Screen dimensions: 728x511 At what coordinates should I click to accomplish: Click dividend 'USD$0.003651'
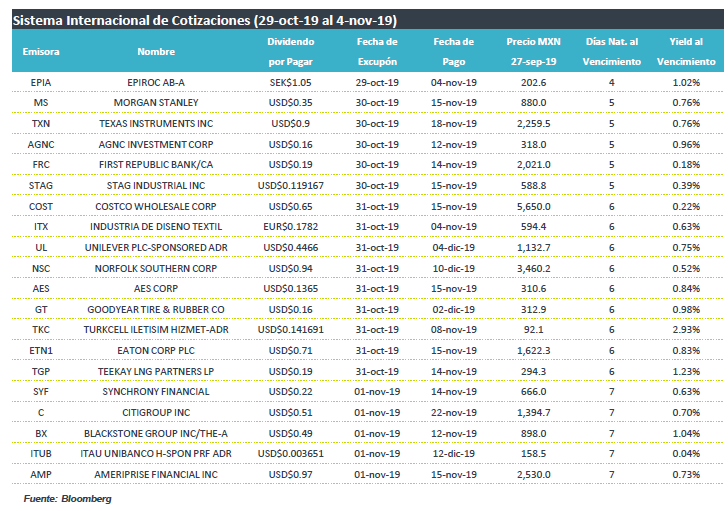(x=291, y=453)
